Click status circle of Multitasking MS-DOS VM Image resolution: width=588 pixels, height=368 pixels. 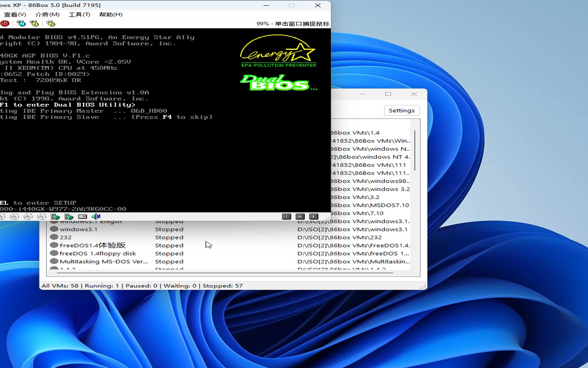pyautogui.click(x=54, y=261)
